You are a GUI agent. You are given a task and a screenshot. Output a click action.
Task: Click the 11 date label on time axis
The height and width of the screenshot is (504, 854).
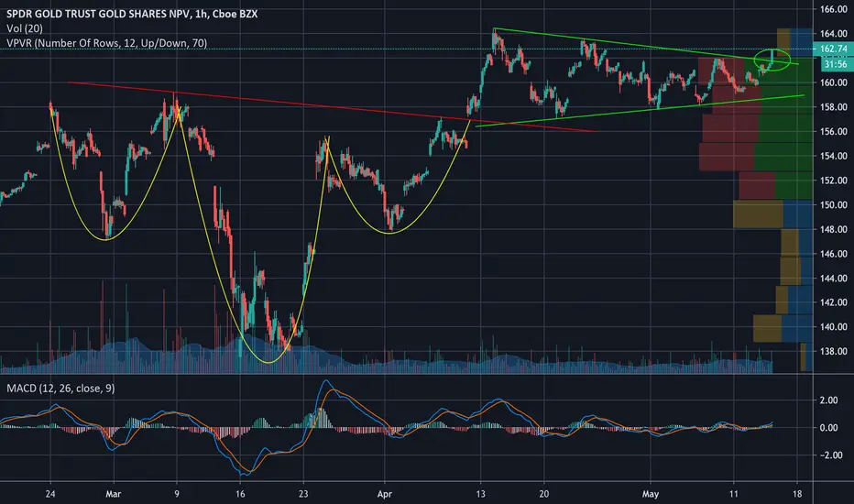pyautogui.click(x=734, y=494)
